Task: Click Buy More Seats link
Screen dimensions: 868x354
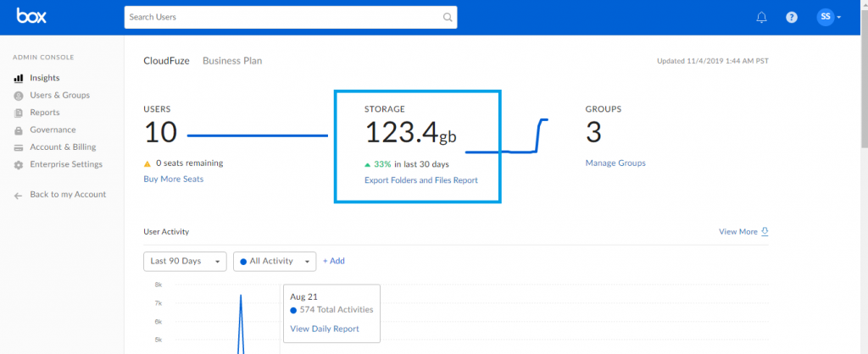Action: (173, 180)
